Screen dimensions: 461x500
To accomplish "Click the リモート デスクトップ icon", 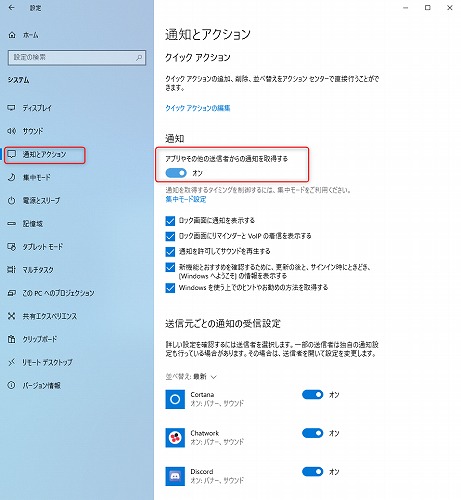I will click(12, 362).
